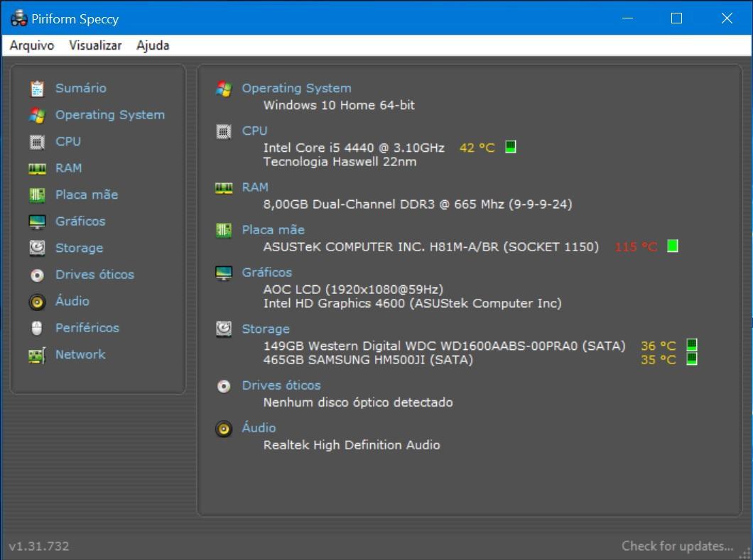Screen dimensions: 753x560
Task: Click the monitor icon beside Gráficos heading
Action: pos(224,273)
